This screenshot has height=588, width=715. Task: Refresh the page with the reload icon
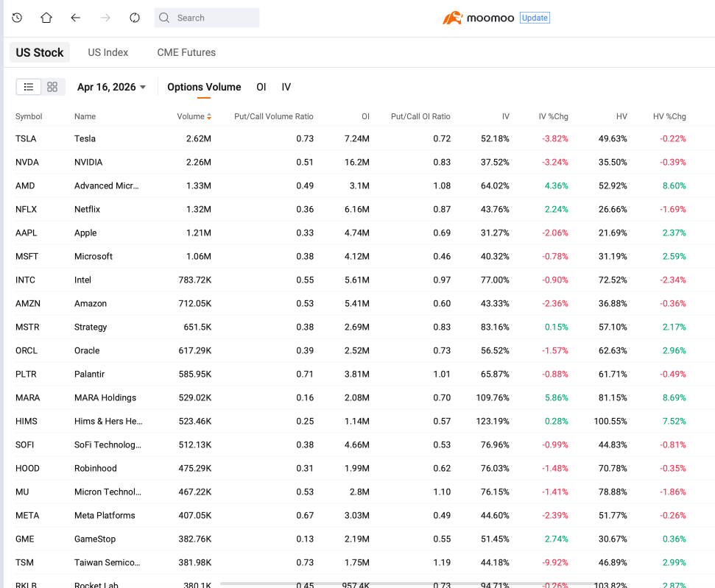coord(135,18)
